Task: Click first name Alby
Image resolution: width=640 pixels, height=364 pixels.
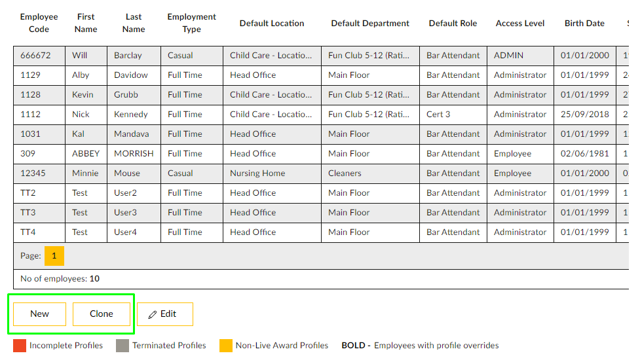Action: pos(81,75)
